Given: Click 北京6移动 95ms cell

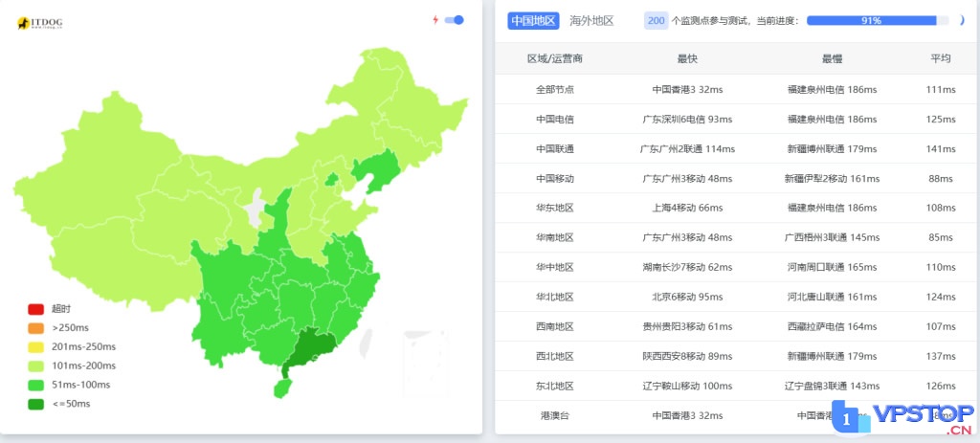Looking at the screenshot, I should (x=687, y=297).
